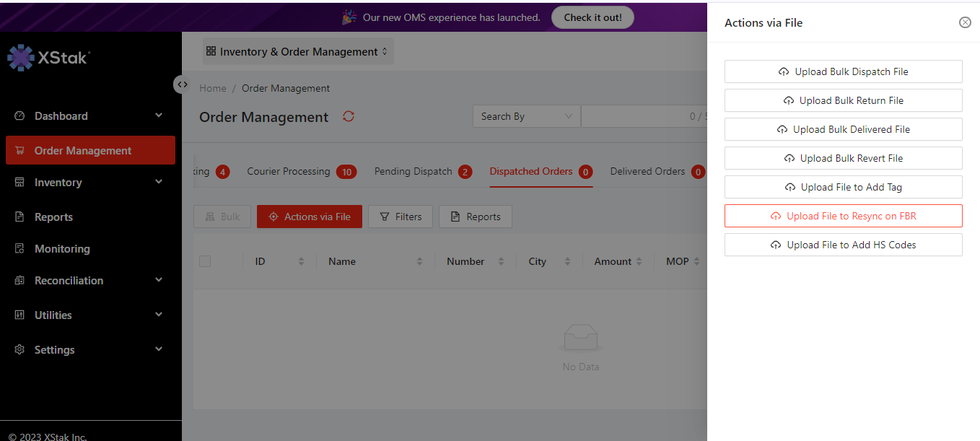
Task: Click the search text input field
Action: point(635,116)
